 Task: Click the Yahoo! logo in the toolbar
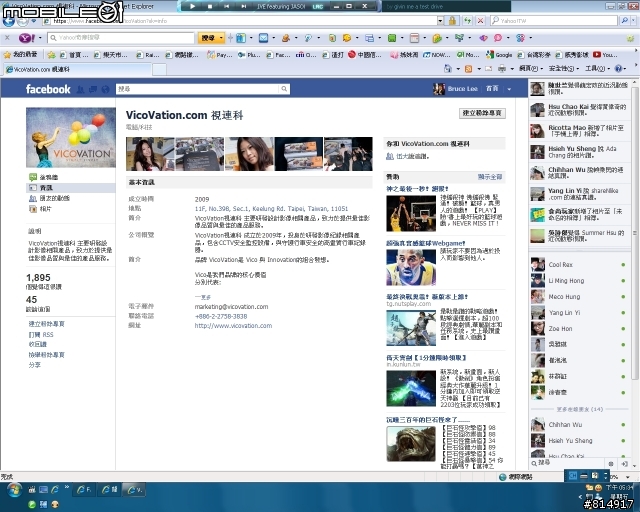[27, 38]
